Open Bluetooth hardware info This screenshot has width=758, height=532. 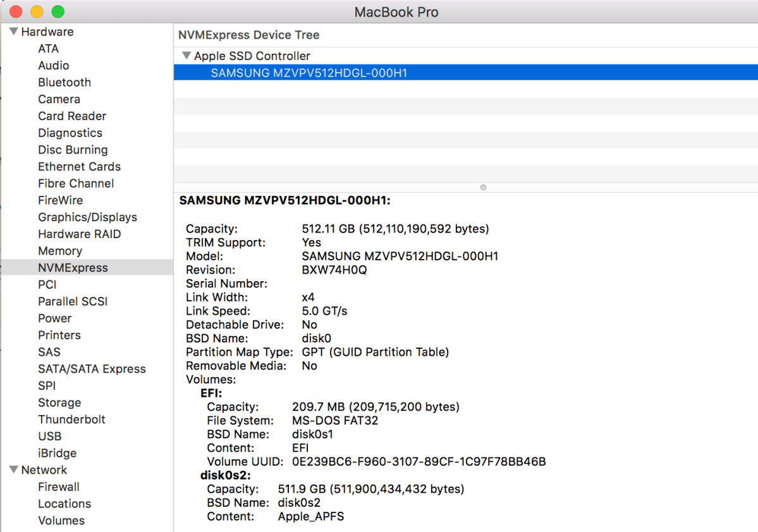[x=64, y=83]
